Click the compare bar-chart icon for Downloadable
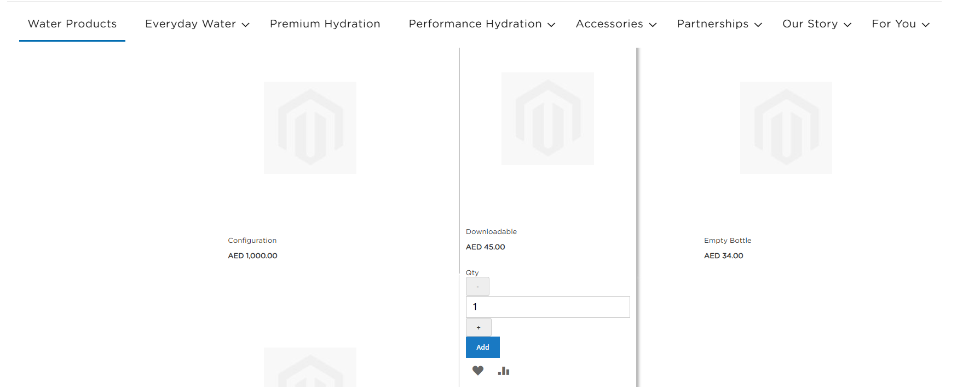 click(x=504, y=371)
